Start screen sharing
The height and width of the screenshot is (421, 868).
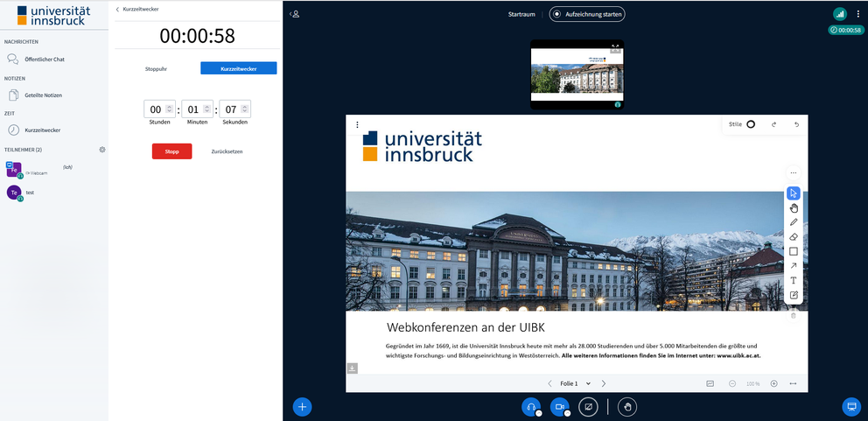[589, 407]
